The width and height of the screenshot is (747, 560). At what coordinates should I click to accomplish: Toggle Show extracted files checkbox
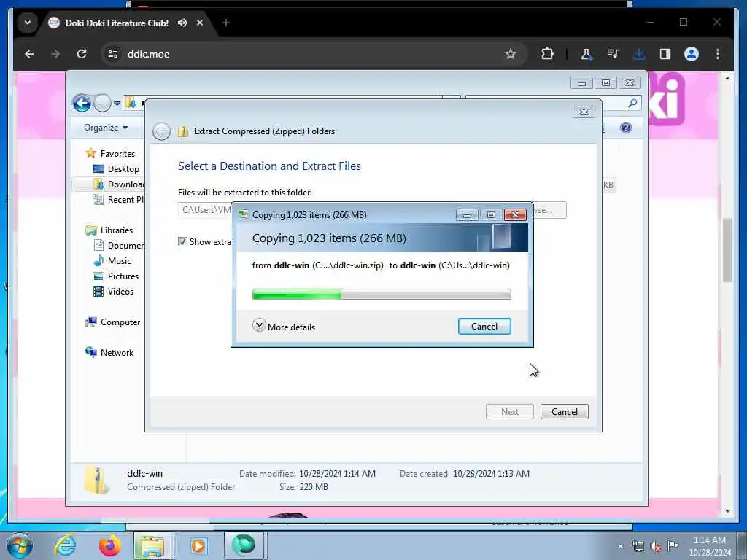point(182,242)
